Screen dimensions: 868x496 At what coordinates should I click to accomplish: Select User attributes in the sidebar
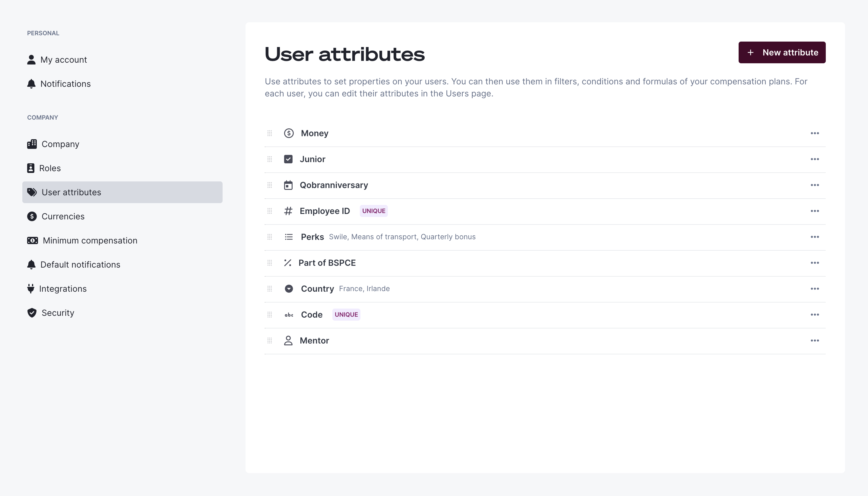click(x=122, y=192)
